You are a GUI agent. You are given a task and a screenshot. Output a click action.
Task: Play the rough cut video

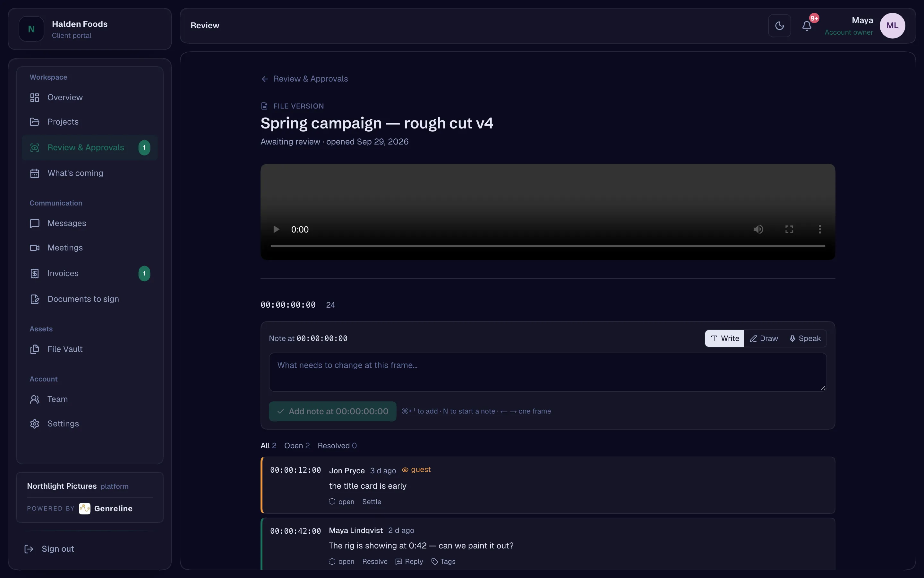(276, 229)
